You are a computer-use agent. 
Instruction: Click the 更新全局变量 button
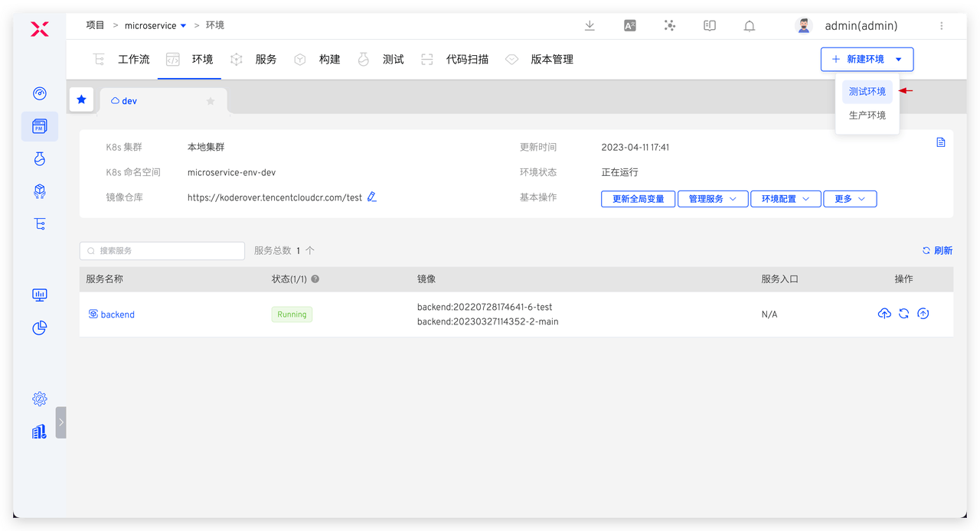pyautogui.click(x=638, y=199)
